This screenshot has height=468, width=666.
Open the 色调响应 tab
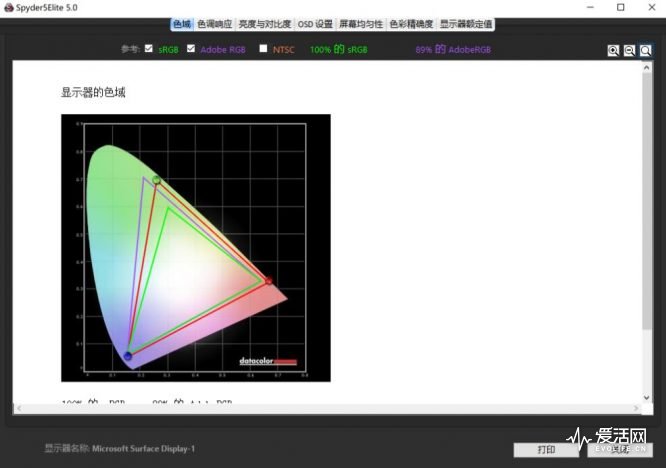pos(214,24)
